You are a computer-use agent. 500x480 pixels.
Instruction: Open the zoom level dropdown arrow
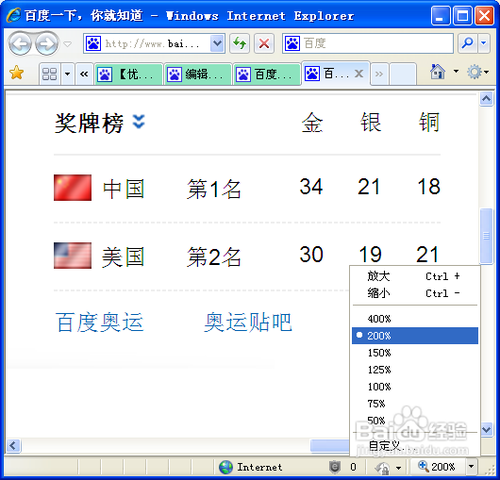(x=471, y=466)
